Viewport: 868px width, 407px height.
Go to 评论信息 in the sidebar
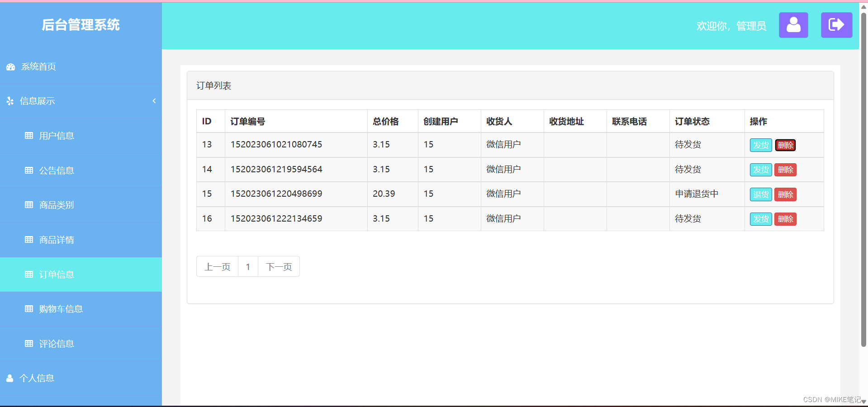tap(81, 344)
